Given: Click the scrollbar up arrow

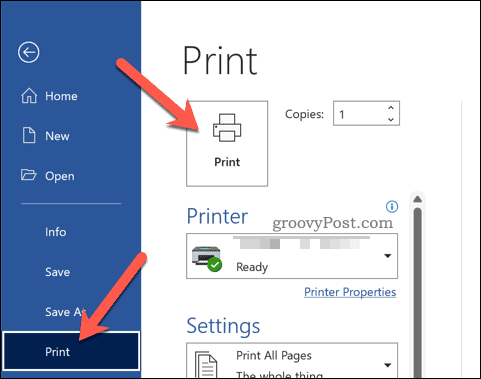Looking at the screenshot, I should pos(418,199).
